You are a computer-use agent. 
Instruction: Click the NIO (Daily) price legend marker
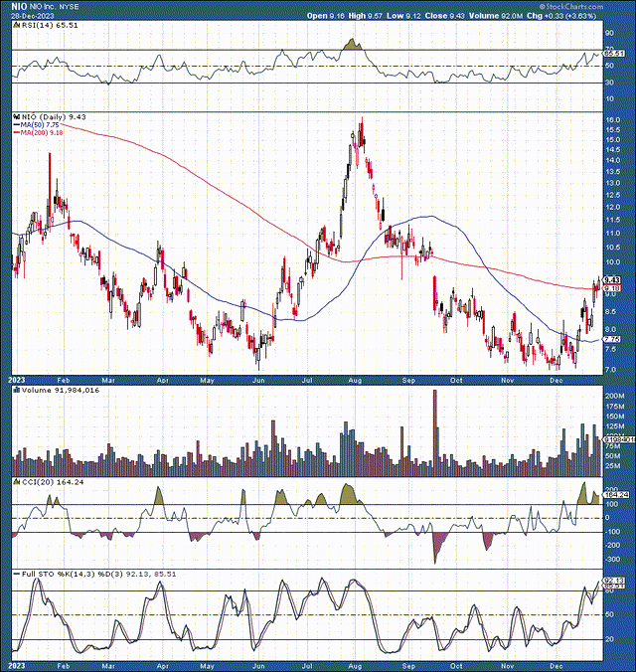point(15,117)
